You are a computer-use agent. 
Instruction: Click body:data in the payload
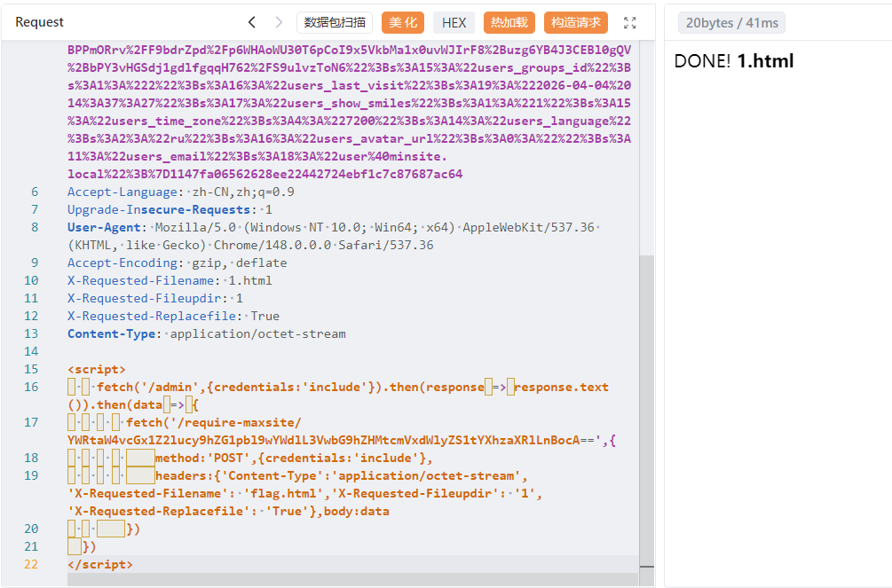click(x=357, y=511)
